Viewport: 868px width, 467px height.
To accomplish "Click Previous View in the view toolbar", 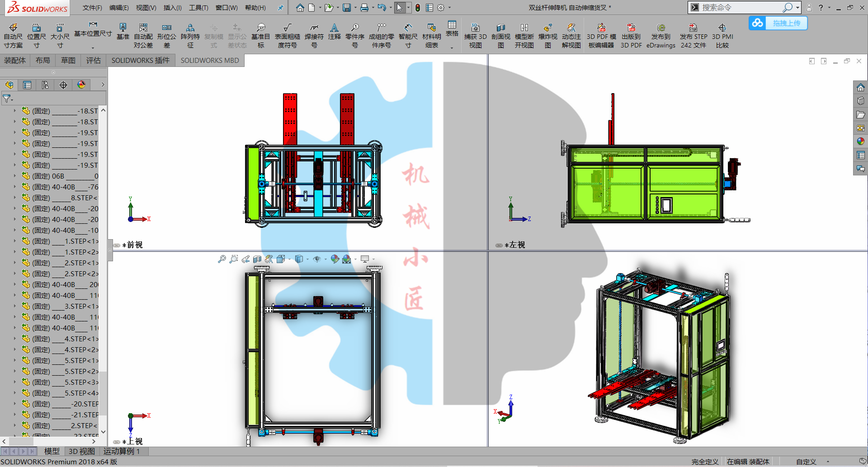I will 245,259.
